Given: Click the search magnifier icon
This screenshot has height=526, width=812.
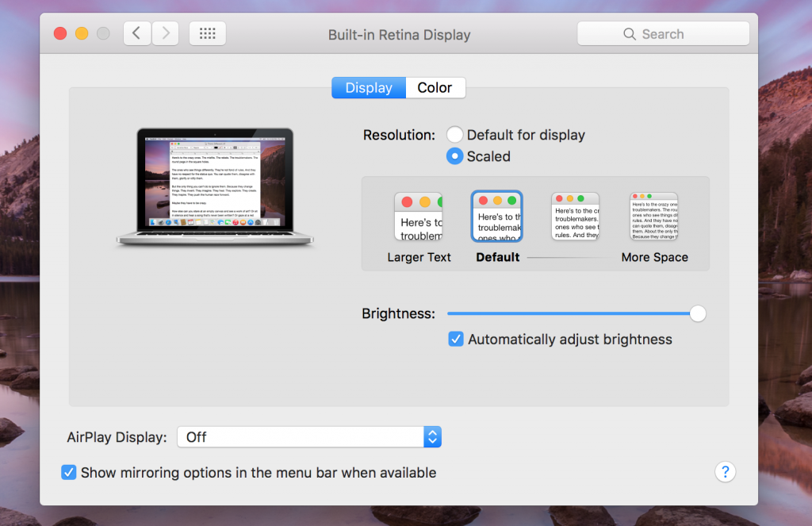Looking at the screenshot, I should click(x=630, y=33).
